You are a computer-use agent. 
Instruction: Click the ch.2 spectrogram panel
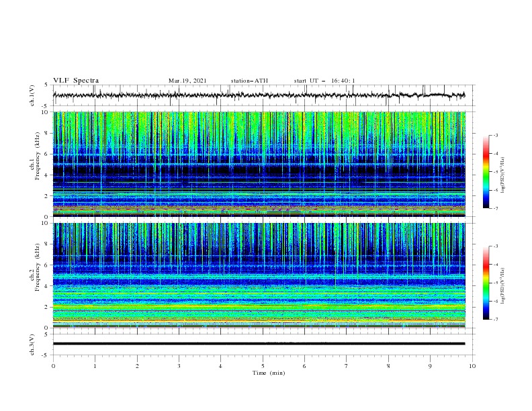click(259, 275)
